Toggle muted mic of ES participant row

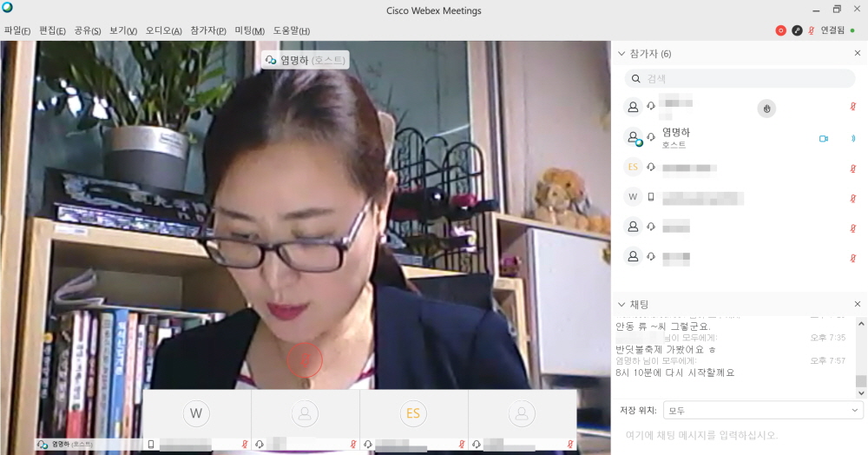(852, 167)
